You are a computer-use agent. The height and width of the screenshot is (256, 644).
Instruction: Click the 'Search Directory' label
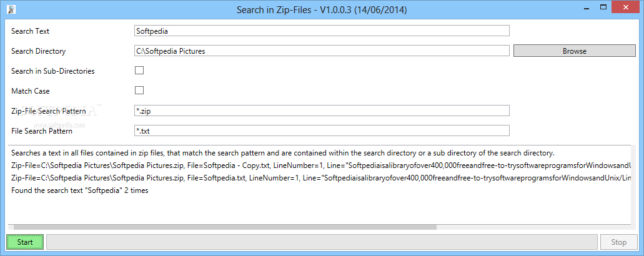pos(39,51)
